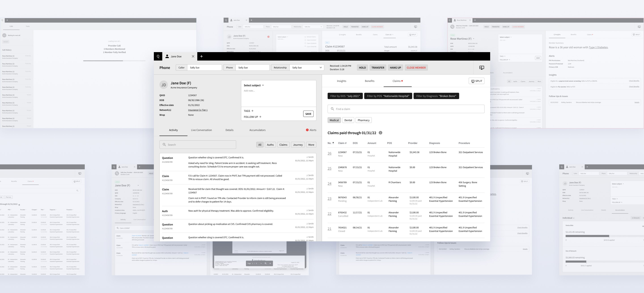This screenshot has height=293, width=644.
Task: Toggle the Dental claims filter
Action: [348, 120]
